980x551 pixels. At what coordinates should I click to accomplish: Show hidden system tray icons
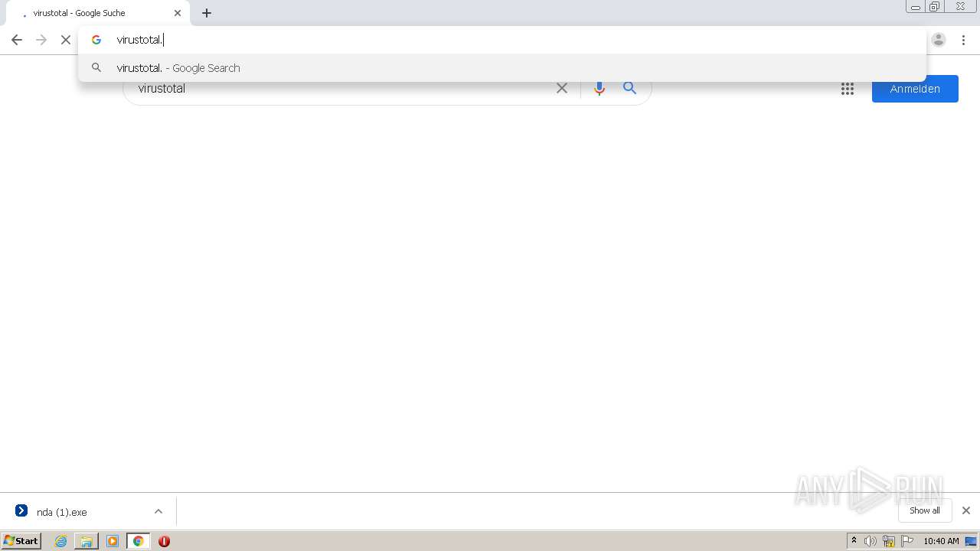point(854,541)
